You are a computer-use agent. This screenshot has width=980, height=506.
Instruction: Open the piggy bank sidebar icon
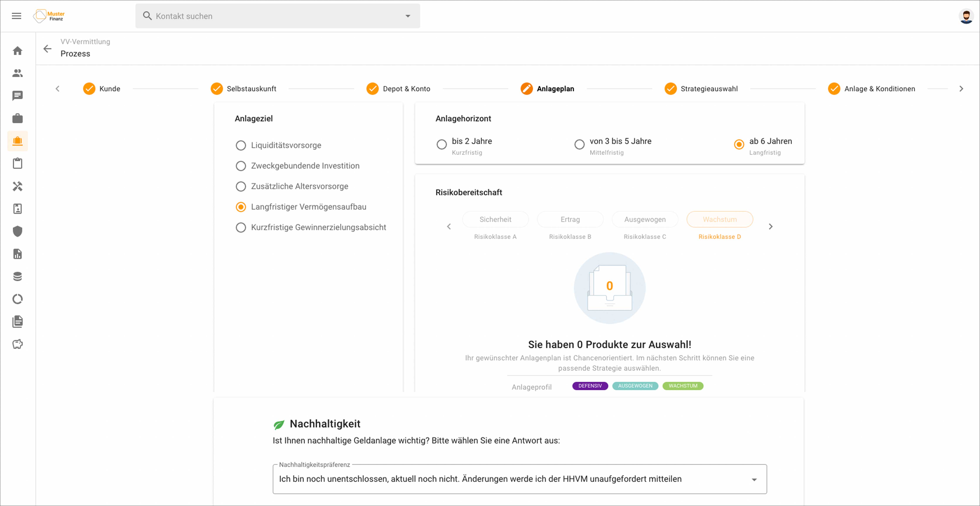pyautogui.click(x=17, y=344)
